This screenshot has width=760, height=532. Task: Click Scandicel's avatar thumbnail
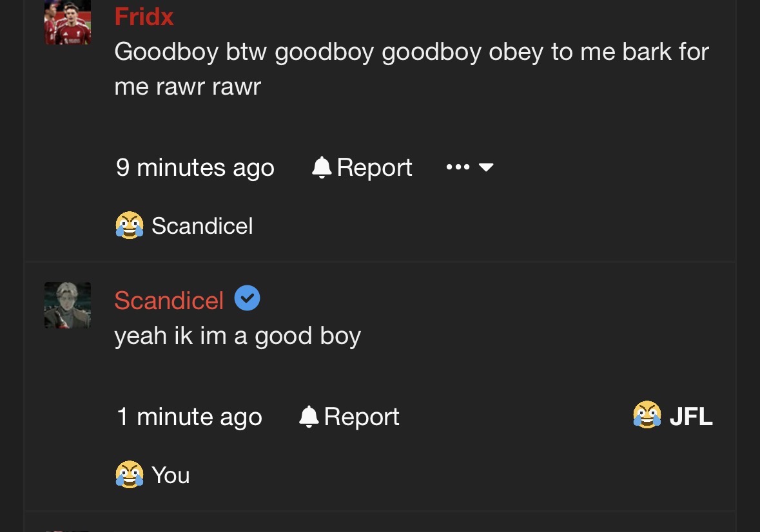coord(68,305)
